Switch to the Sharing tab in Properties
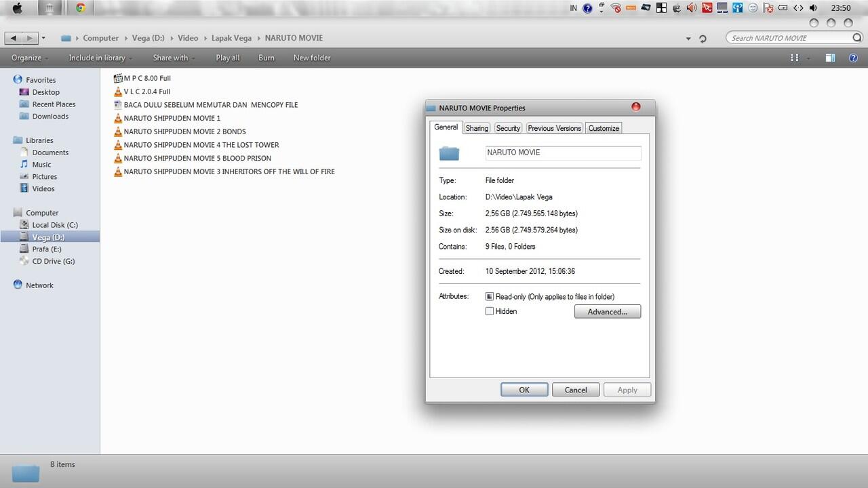The width and height of the screenshot is (868, 488). [477, 128]
